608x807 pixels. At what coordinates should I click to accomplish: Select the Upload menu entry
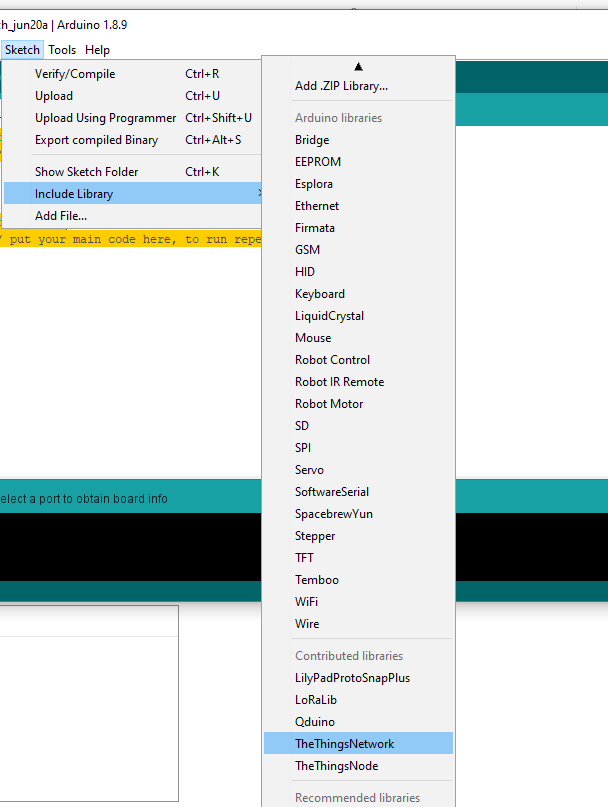[133, 96]
